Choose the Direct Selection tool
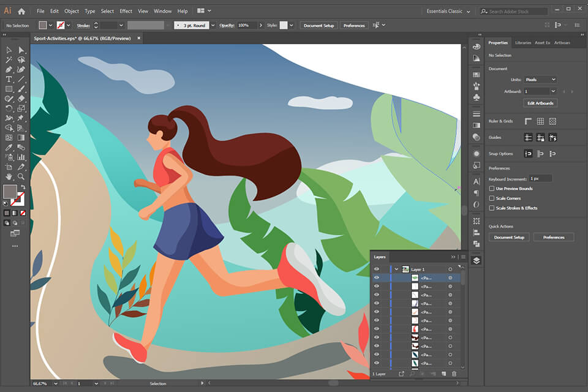 point(21,50)
